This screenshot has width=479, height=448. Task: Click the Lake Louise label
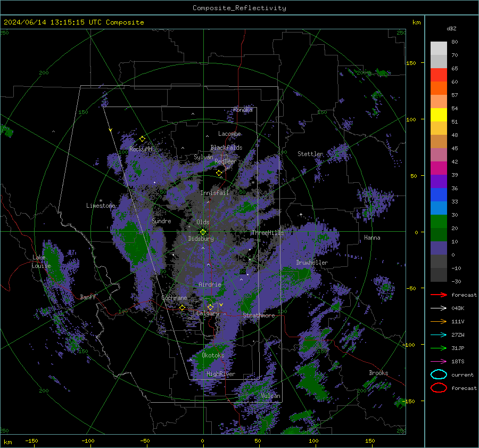(41, 262)
